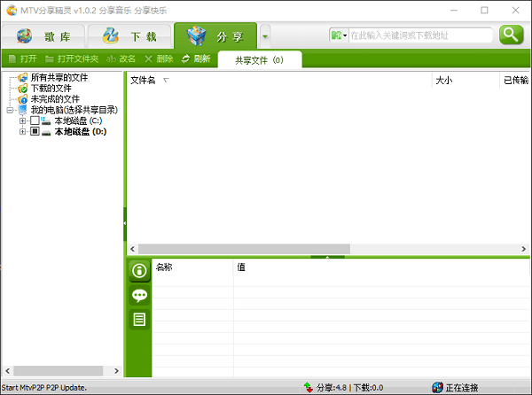Select the 分享 share tab
The height and width of the screenshot is (395, 532).
215,36
